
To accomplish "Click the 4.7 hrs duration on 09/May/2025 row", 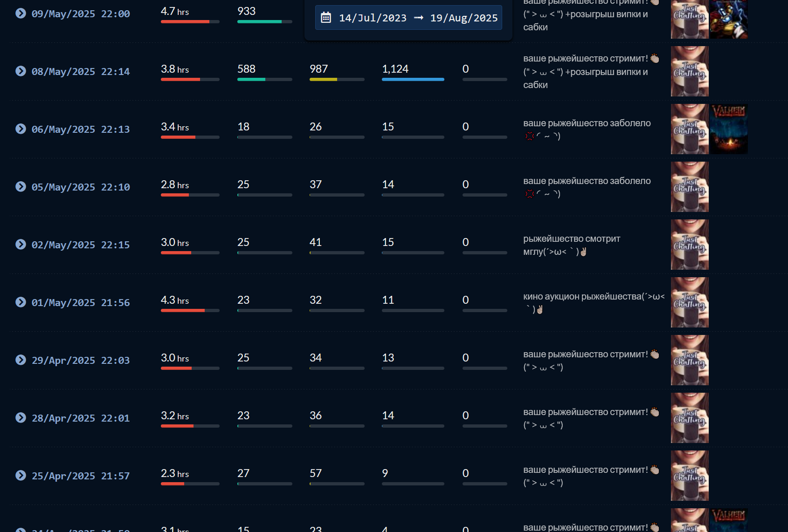I will pos(175,11).
